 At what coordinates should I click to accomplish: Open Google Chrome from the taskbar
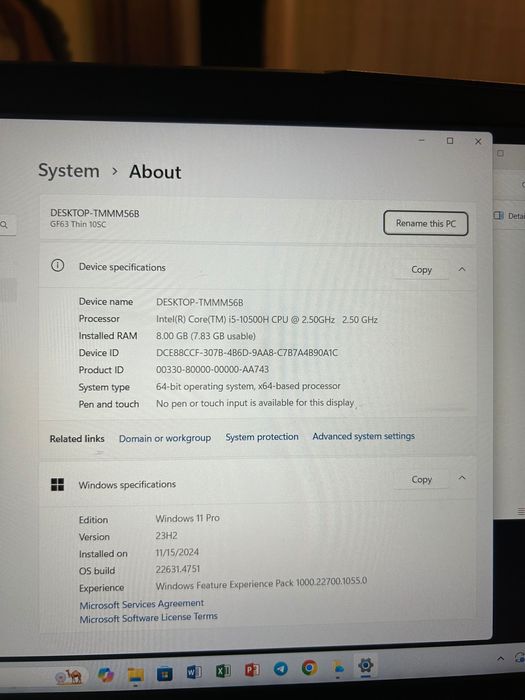pyautogui.click(x=309, y=668)
